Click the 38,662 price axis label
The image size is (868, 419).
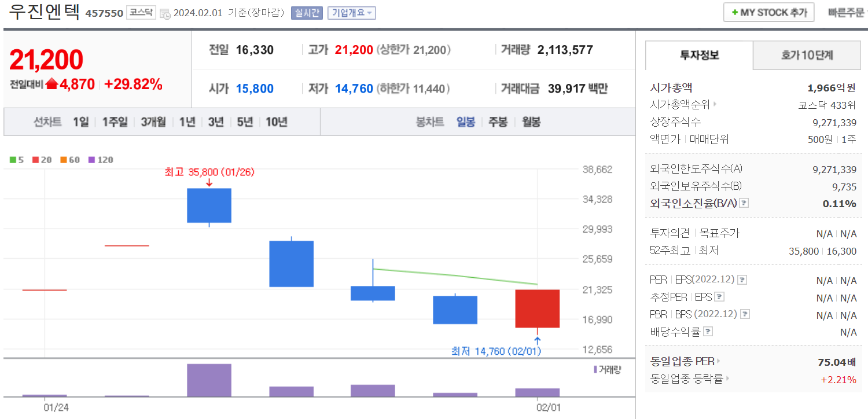[x=597, y=170]
